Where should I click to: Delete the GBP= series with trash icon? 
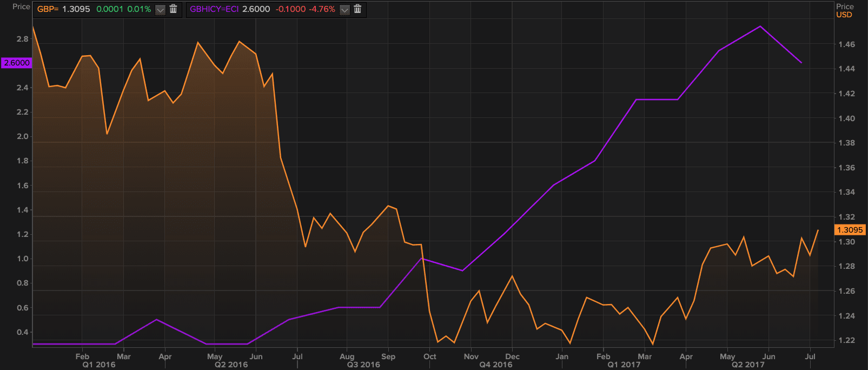(173, 9)
